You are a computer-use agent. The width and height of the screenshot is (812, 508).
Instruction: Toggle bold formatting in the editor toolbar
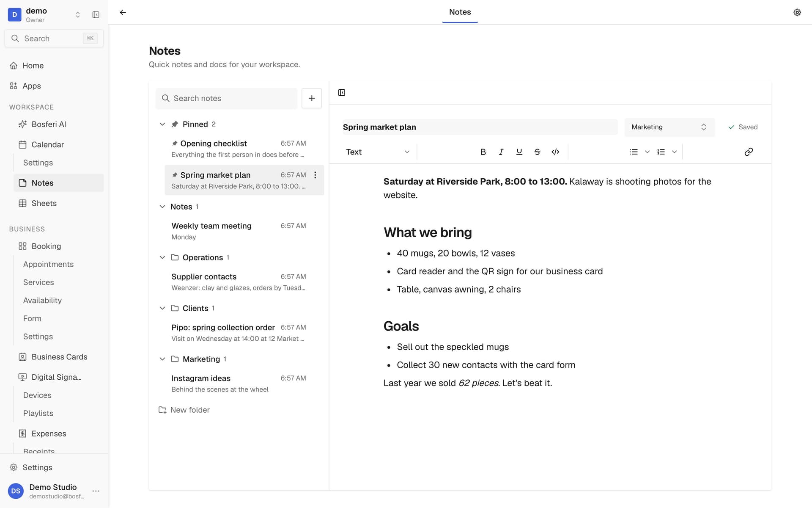coord(483,152)
